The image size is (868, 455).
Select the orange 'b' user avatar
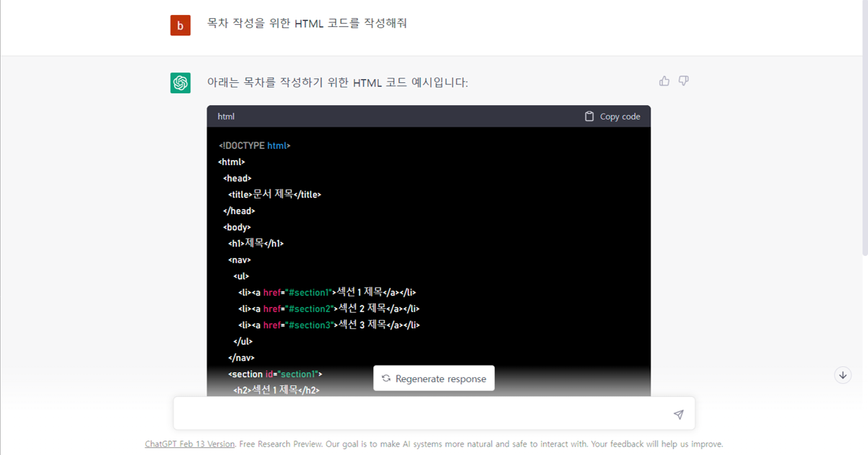click(x=180, y=25)
